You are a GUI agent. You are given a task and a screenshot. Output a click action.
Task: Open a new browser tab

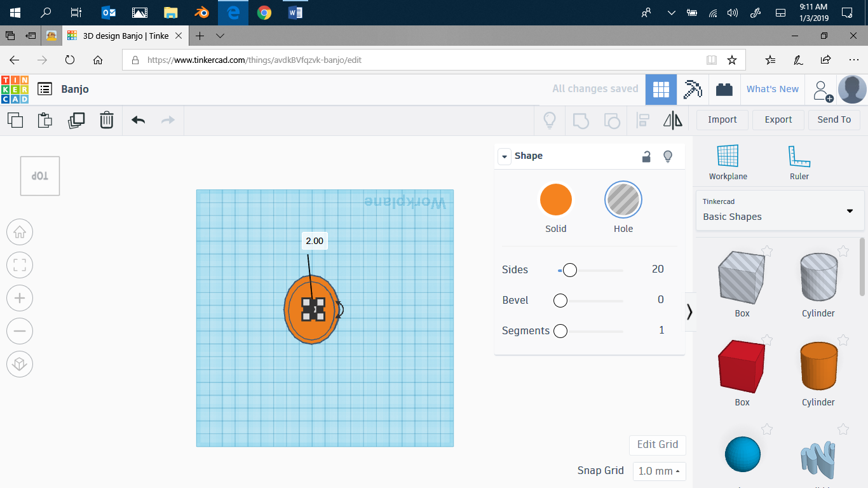200,36
